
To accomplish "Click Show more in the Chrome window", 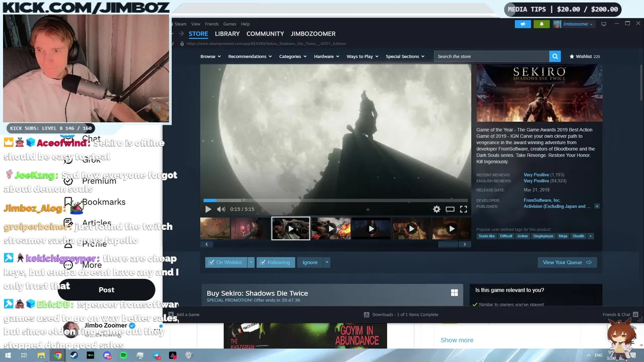I will 457,340.
